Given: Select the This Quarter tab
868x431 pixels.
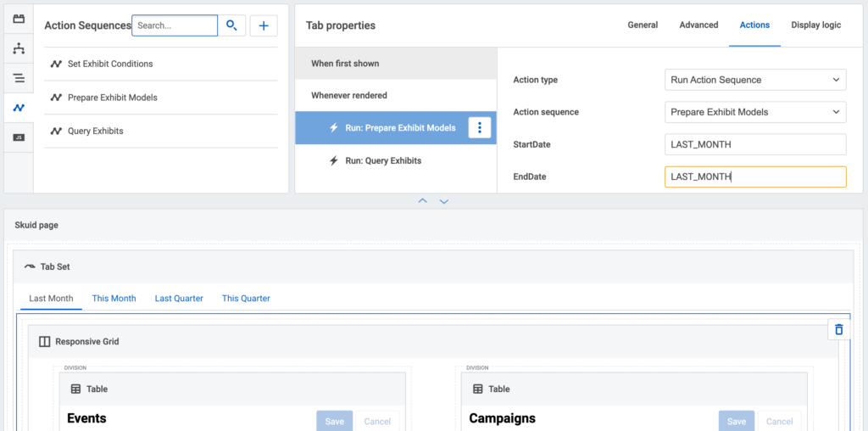Looking at the screenshot, I should pos(246,298).
